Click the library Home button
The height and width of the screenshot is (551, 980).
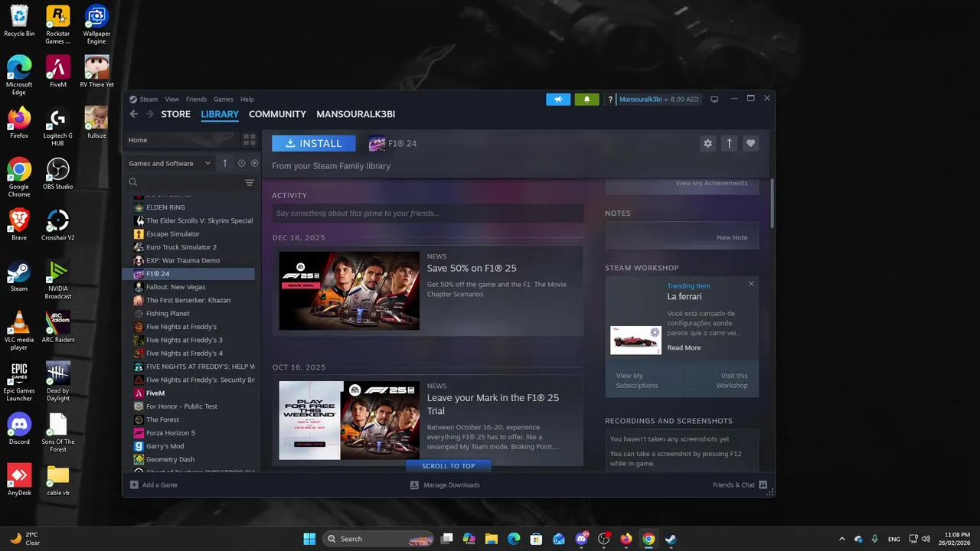pos(181,140)
